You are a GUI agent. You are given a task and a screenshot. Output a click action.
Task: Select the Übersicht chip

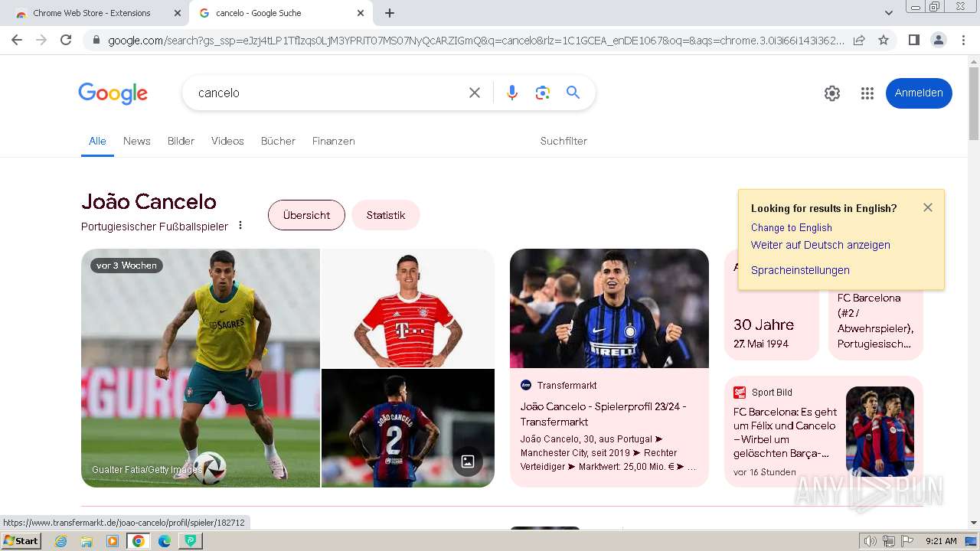(306, 215)
